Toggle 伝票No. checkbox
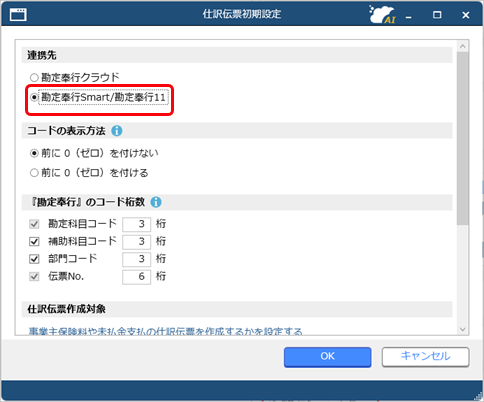 pyautogui.click(x=34, y=276)
